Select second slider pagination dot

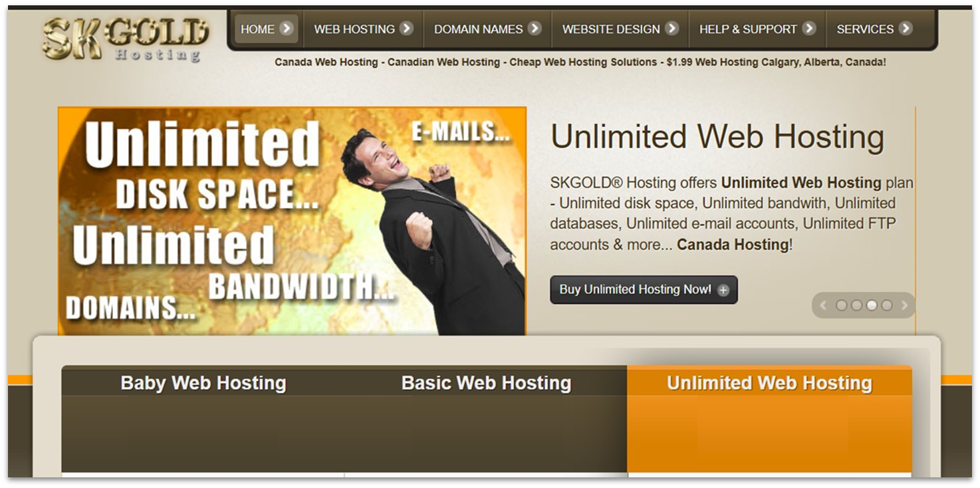click(x=856, y=305)
